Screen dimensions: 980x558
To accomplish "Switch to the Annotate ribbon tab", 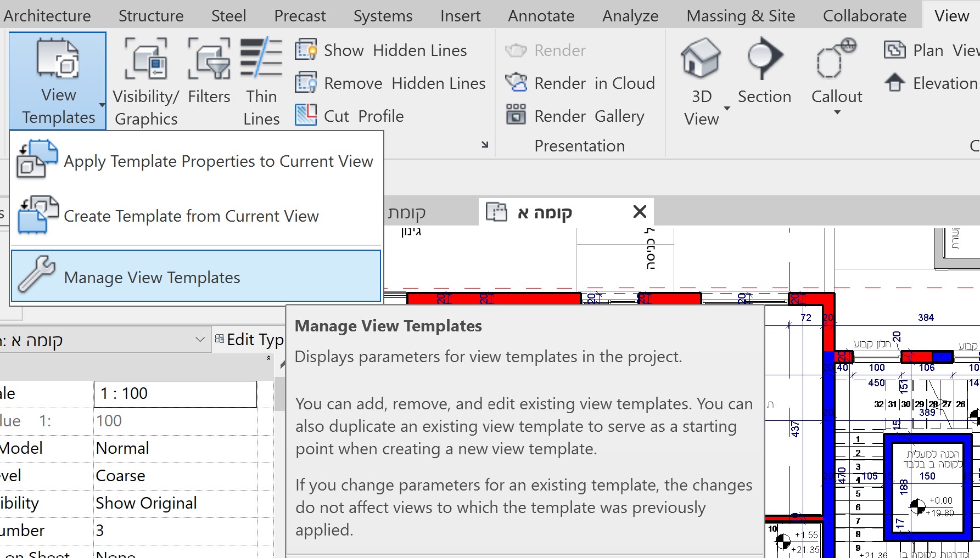I will (541, 15).
